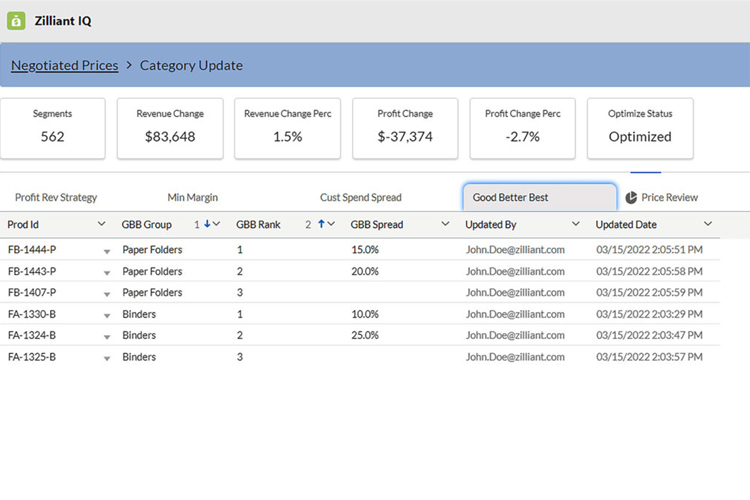Expand the Updated By column dropdown
The height and width of the screenshot is (500, 750).
[575, 225]
